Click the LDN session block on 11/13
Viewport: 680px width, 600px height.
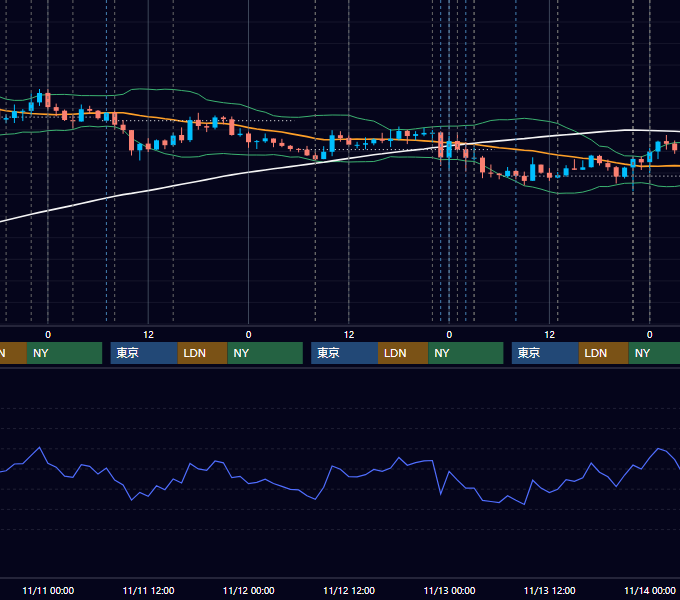tap(604, 353)
